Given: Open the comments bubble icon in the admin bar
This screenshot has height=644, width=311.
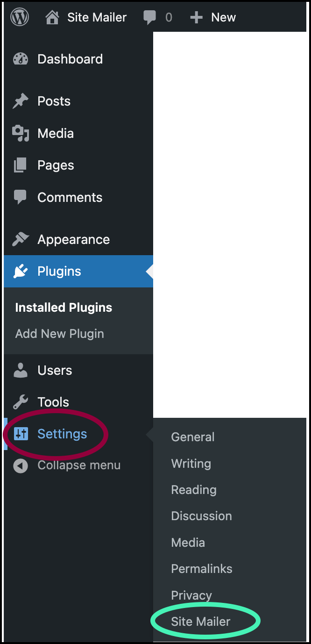Looking at the screenshot, I should tap(150, 18).
